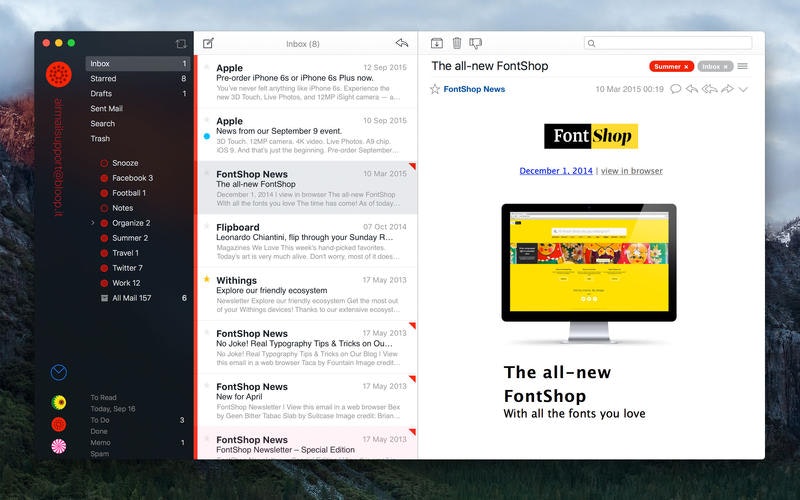The width and height of the screenshot is (800, 500).
Task: Star the FontShop News sender in header
Action: 435,89
